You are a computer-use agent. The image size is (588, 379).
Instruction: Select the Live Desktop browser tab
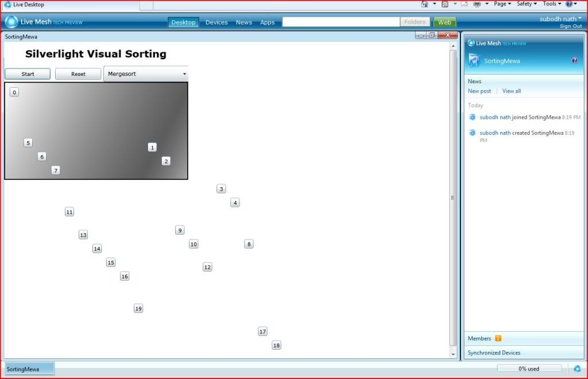(71, 5)
